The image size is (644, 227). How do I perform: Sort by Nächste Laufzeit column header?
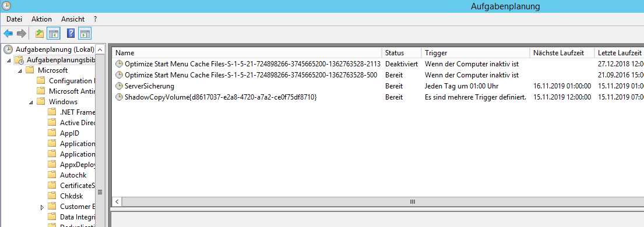click(562, 53)
